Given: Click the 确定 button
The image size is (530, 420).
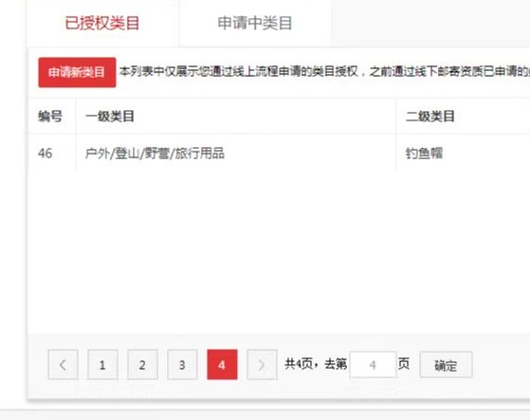Looking at the screenshot, I should point(446,365).
